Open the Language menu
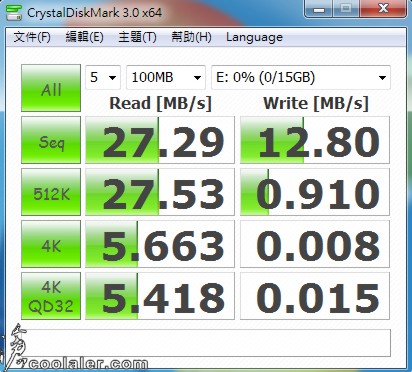The height and width of the screenshot is (372, 412). click(254, 37)
